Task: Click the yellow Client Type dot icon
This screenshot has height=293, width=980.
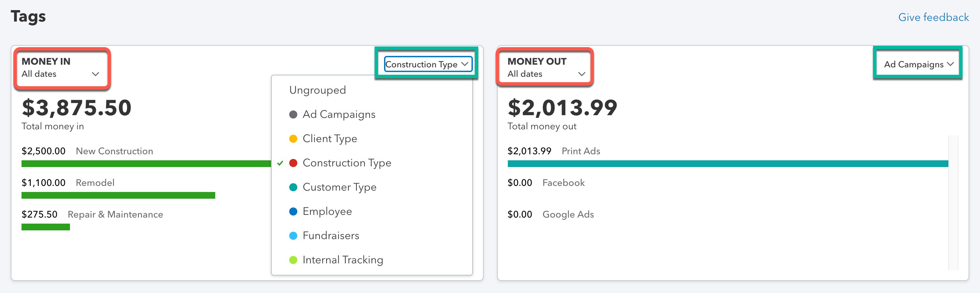Action: tap(293, 139)
